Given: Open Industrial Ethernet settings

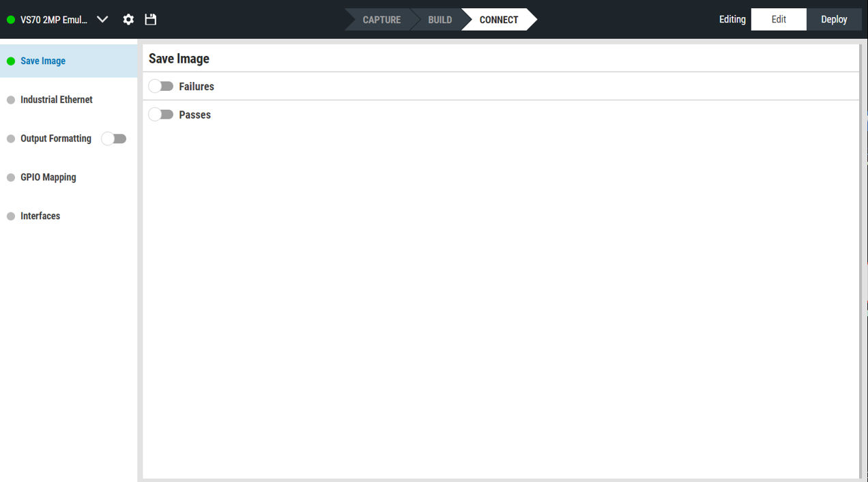Looking at the screenshot, I should coord(68,100).
